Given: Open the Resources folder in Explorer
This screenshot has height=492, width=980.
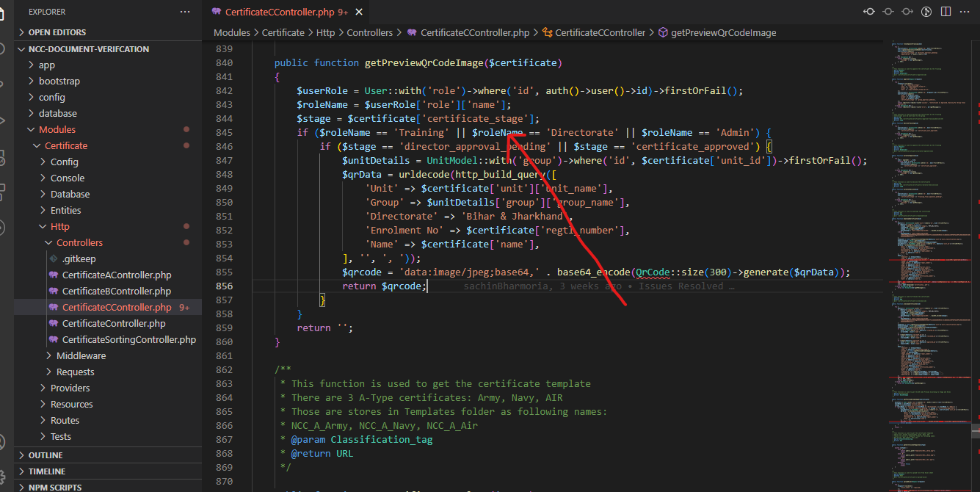Looking at the screenshot, I should (x=72, y=405).
